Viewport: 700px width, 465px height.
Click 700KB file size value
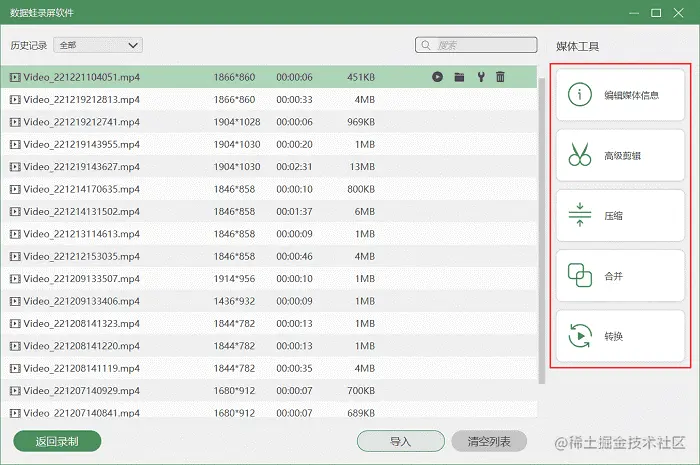[x=361, y=391]
